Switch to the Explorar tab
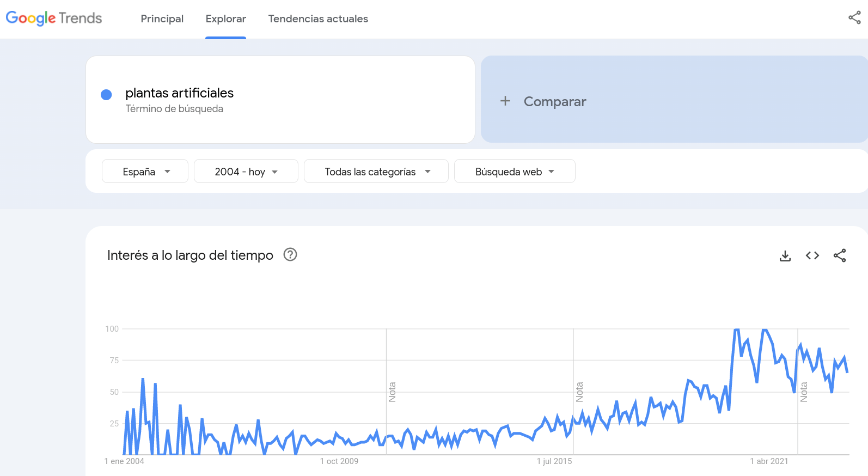Viewport: 868px width, 476px height. (x=225, y=19)
